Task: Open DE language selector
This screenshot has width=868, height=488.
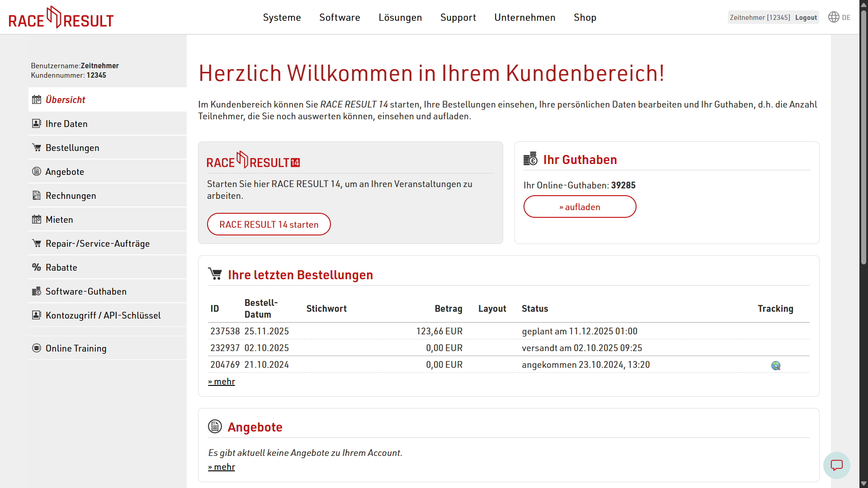Action: [x=846, y=18]
